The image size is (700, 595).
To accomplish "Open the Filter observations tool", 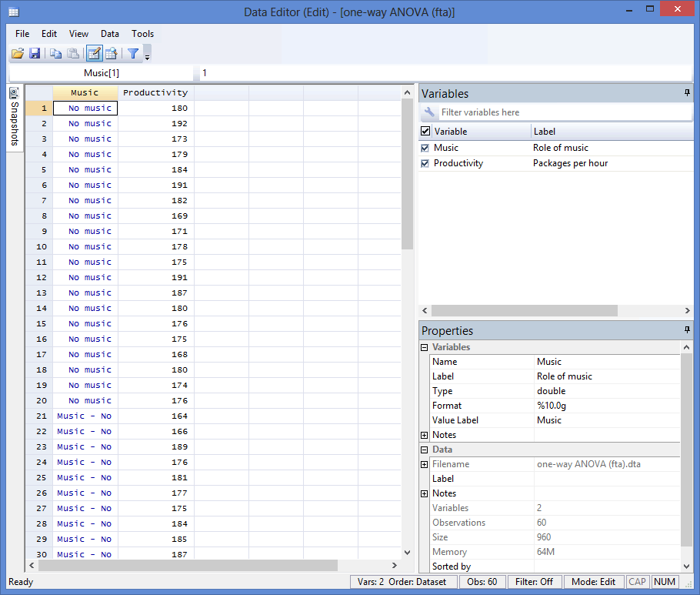I will [132, 53].
